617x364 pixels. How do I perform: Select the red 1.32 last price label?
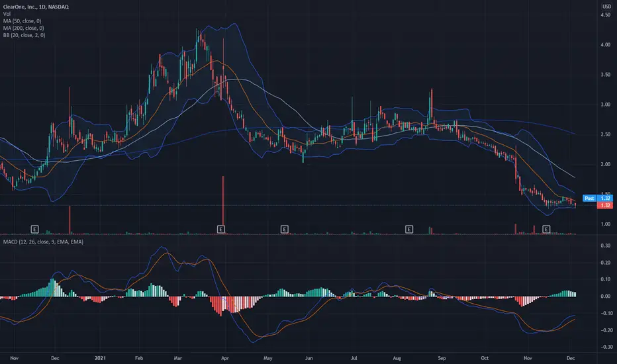click(x=605, y=205)
